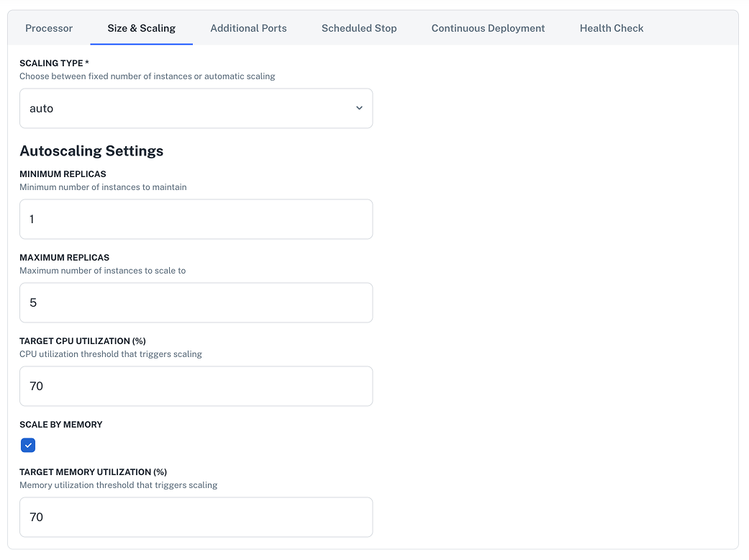
Task: Select the Target Memory Utilization input
Action: (x=196, y=517)
